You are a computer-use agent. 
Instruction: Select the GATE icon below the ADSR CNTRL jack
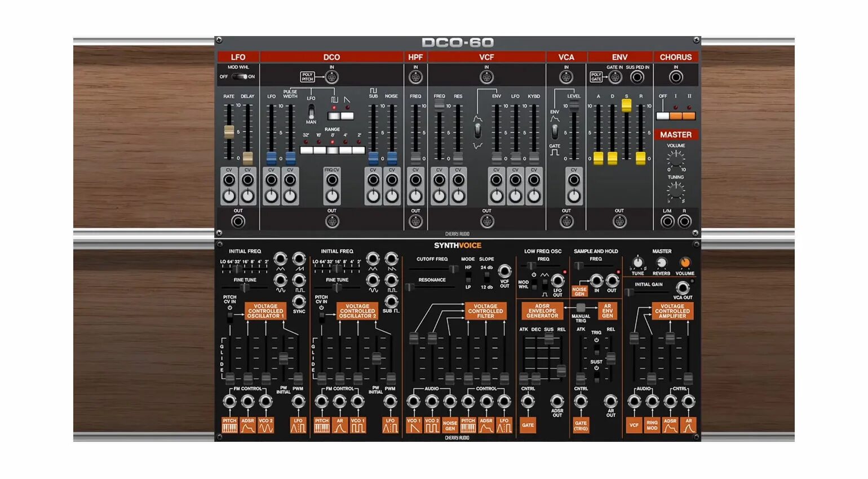point(529,425)
